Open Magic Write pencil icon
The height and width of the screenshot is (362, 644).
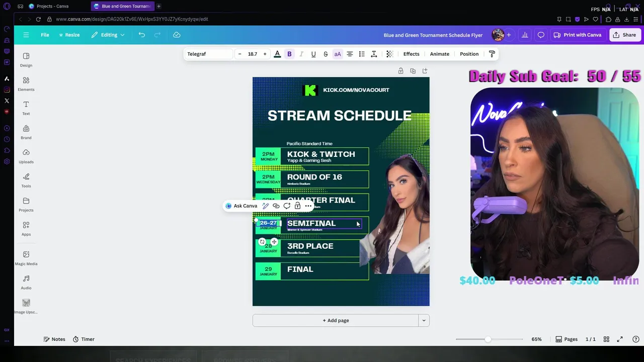point(265,206)
